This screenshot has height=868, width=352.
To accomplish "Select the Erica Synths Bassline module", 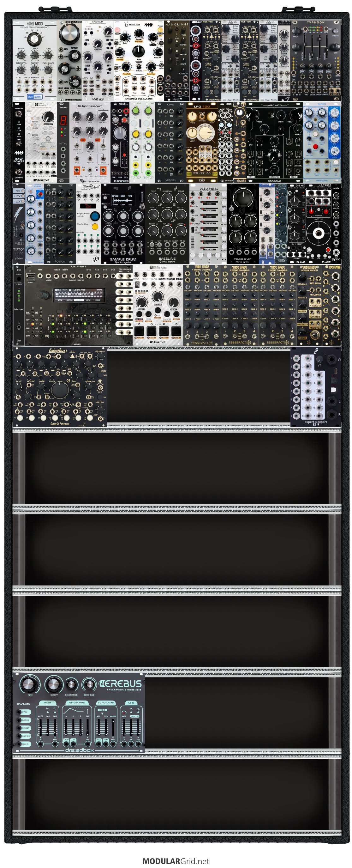I will 167,224.
